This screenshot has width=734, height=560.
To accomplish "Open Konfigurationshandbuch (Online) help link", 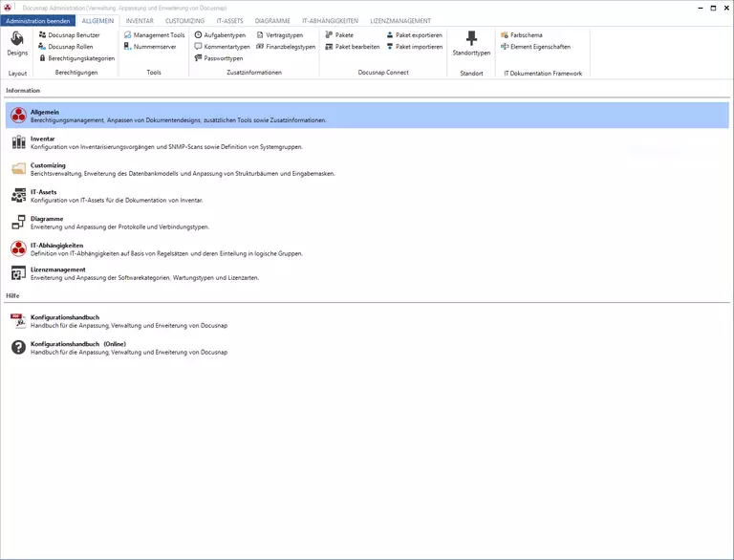I will pos(77,344).
